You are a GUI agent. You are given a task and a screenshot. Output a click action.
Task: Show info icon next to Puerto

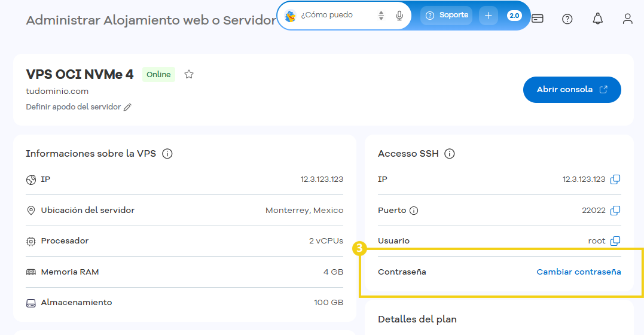click(x=414, y=211)
